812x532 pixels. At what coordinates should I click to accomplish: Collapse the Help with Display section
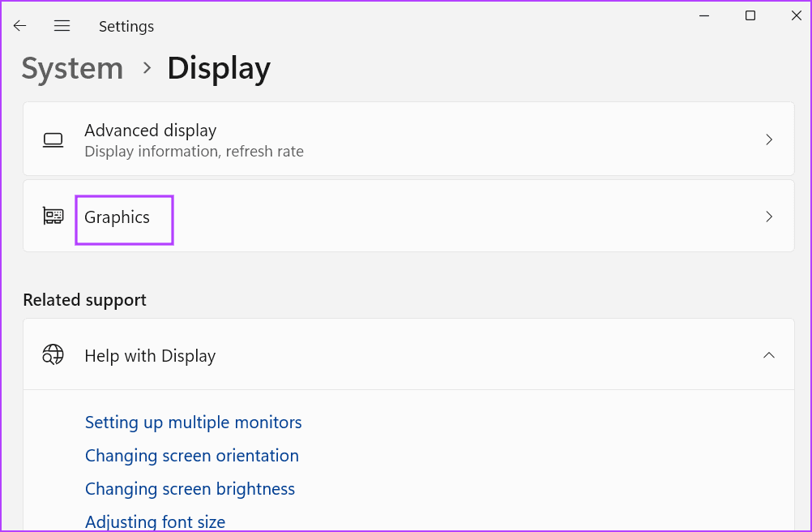point(769,355)
